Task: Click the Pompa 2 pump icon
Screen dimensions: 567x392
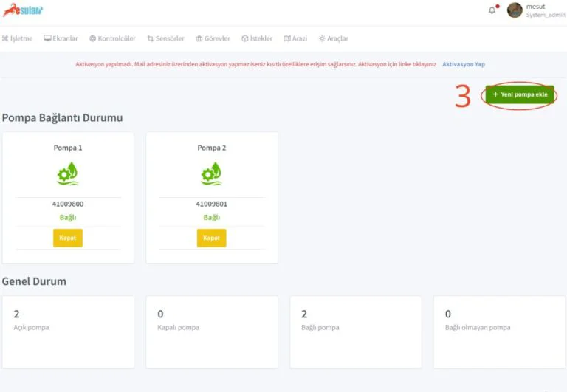Action: [x=212, y=173]
